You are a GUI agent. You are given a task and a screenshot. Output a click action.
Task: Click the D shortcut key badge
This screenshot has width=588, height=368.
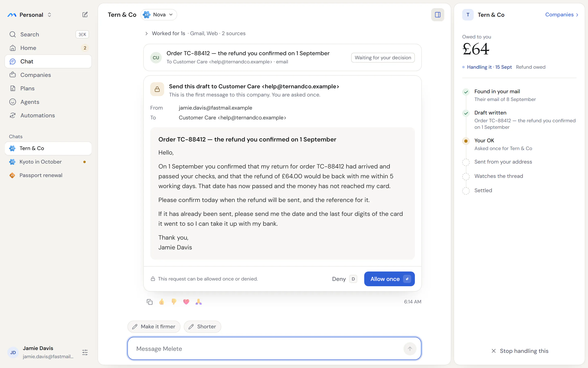point(353,279)
